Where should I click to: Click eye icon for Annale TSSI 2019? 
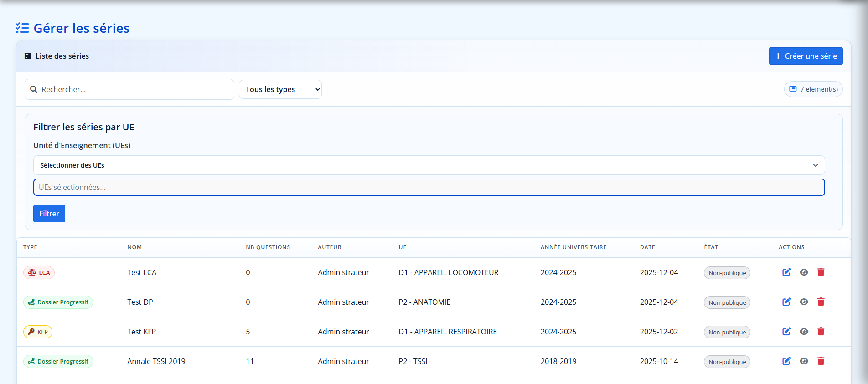[804, 361]
